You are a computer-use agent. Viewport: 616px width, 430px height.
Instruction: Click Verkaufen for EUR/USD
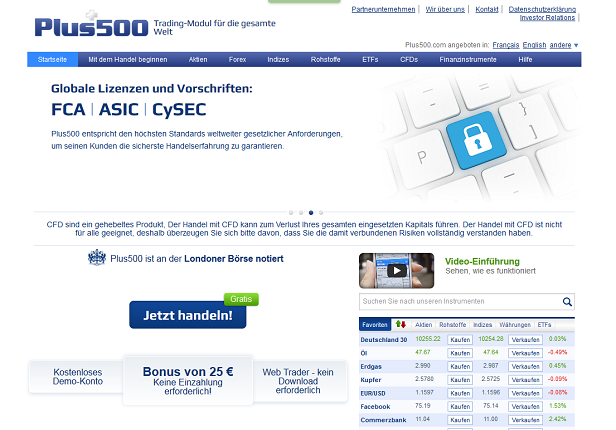pos(525,393)
